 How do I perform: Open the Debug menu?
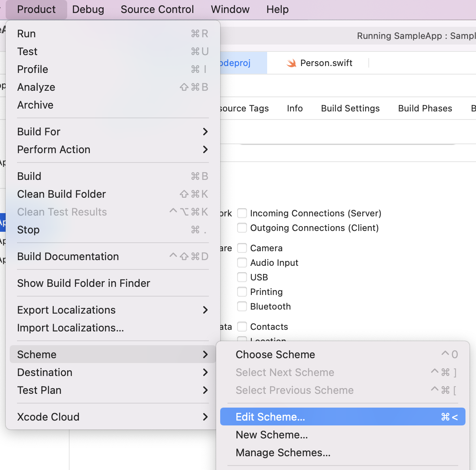point(88,9)
